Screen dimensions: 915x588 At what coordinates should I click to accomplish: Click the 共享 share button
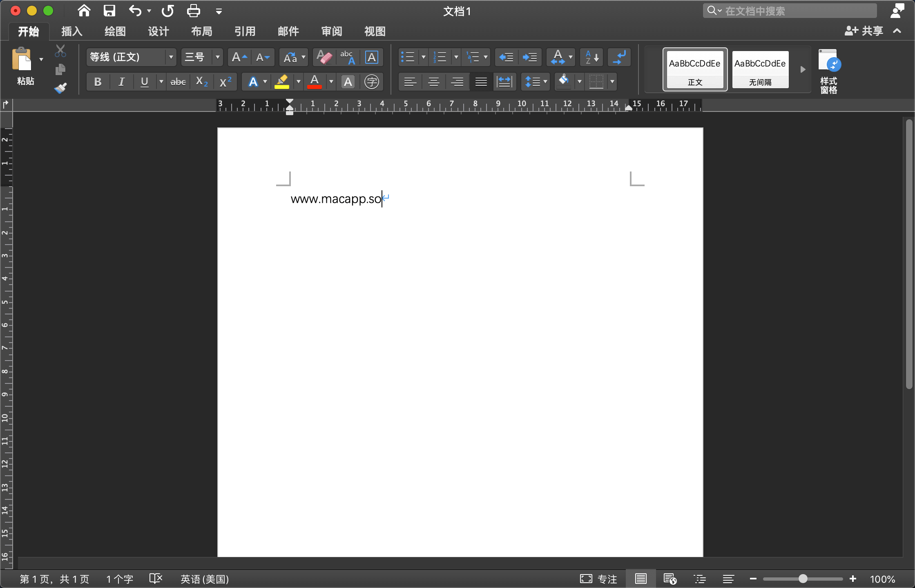pos(864,31)
